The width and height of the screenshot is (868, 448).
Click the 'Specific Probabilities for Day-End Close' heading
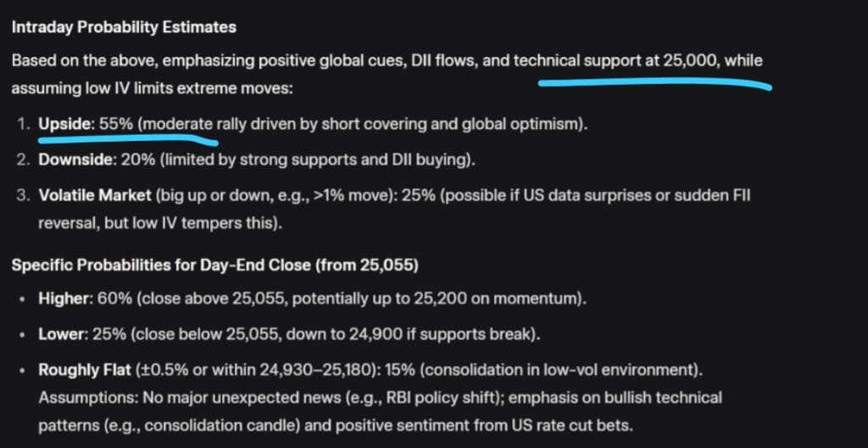tap(214, 265)
